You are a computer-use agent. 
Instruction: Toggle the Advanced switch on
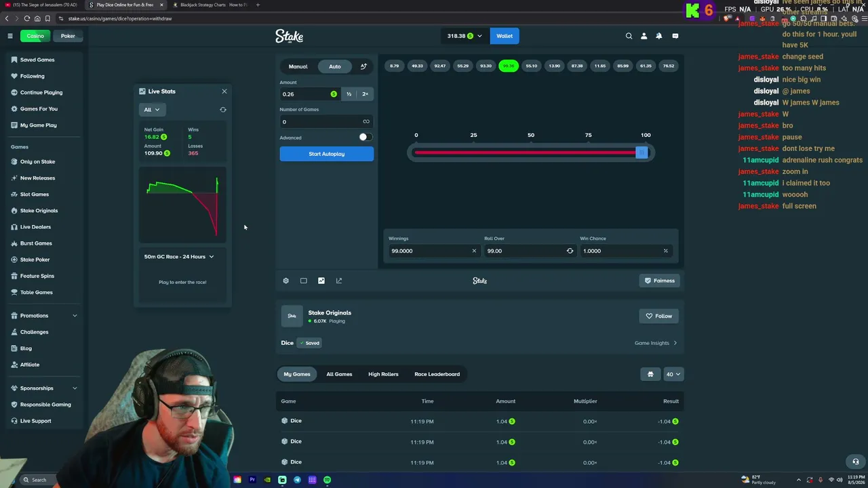366,138
